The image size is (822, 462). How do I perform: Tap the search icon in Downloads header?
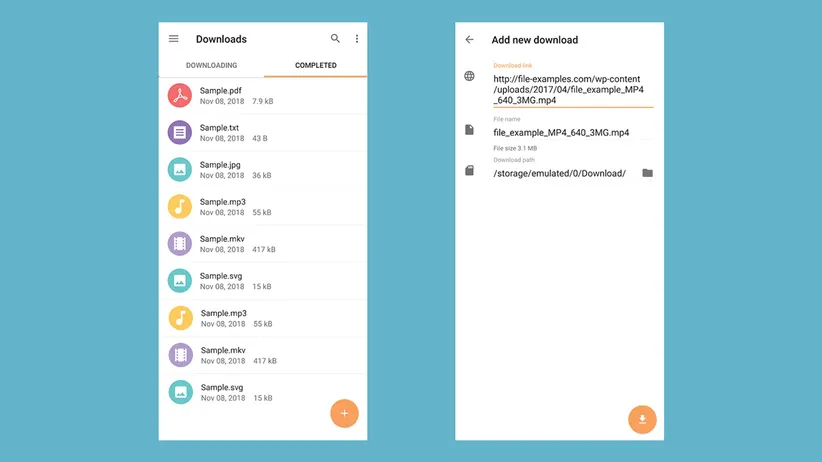(x=335, y=39)
